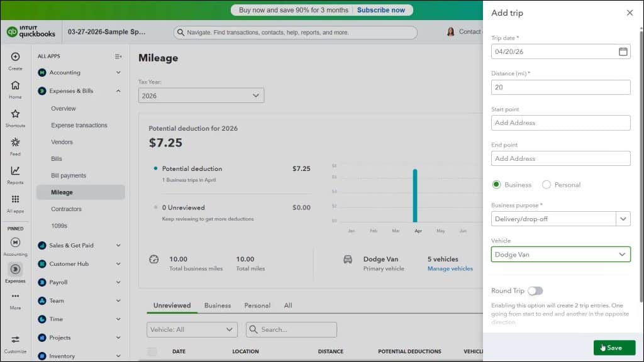This screenshot has width=644, height=362.
Task: Click the search icon in the trips filter
Action: pyautogui.click(x=253, y=329)
